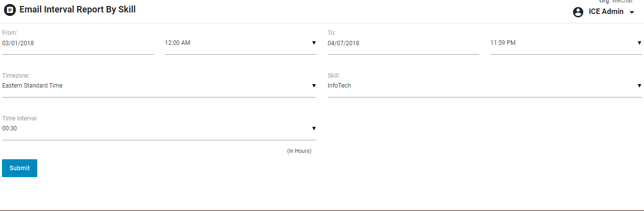
Task: Click the From time dropdown arrow
Action: pyautogui.click(x=314, y=43)
